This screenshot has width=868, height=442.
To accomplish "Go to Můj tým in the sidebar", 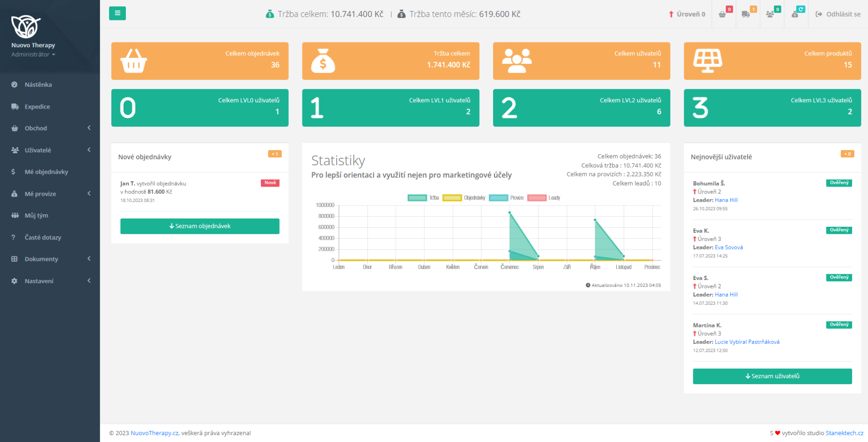I will tap(36, 215).
